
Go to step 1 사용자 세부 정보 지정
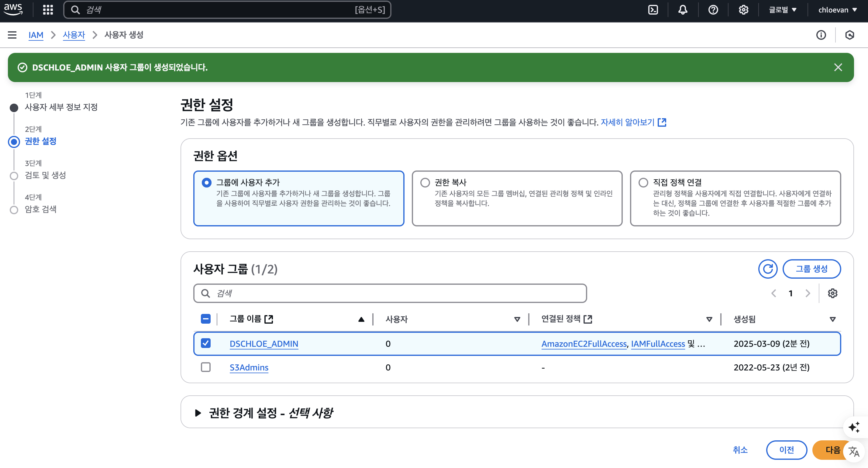click(x=61, y=107)
